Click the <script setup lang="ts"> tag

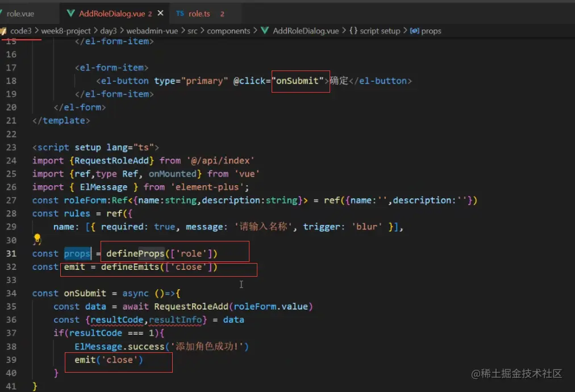[x=95, y=147]
